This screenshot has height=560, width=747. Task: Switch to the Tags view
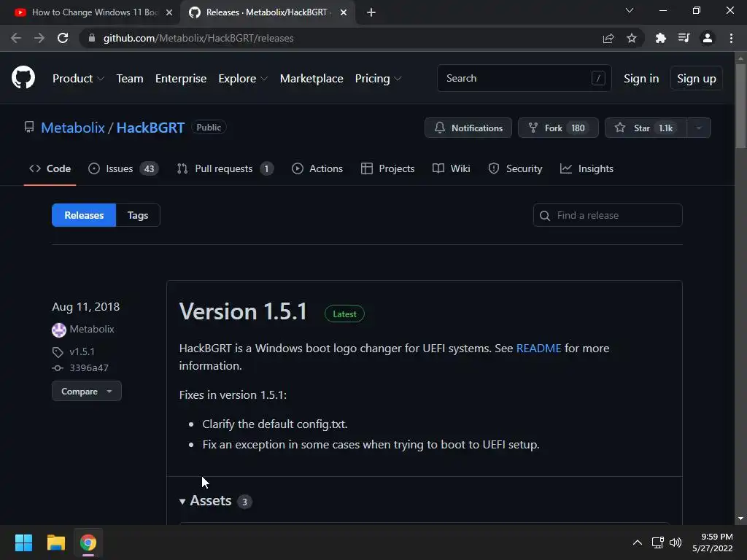click(138, 215)
